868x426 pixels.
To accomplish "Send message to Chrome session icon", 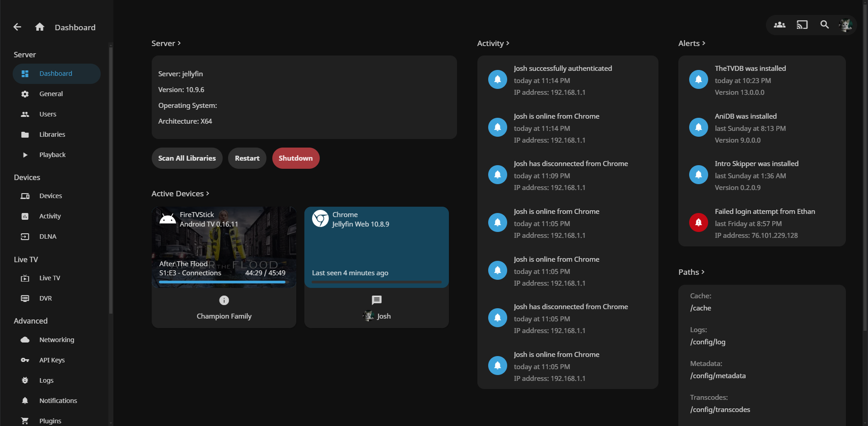I will click(x=377, y=300).
